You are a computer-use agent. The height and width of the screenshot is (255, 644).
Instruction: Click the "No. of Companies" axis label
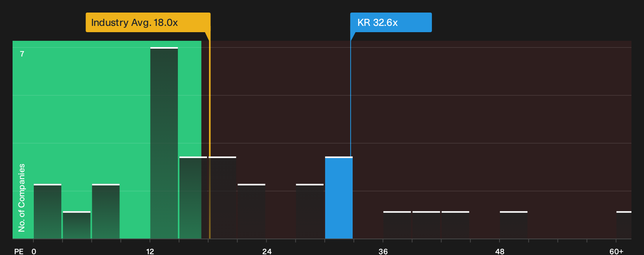pyautogui.click(x=22, y=198)
